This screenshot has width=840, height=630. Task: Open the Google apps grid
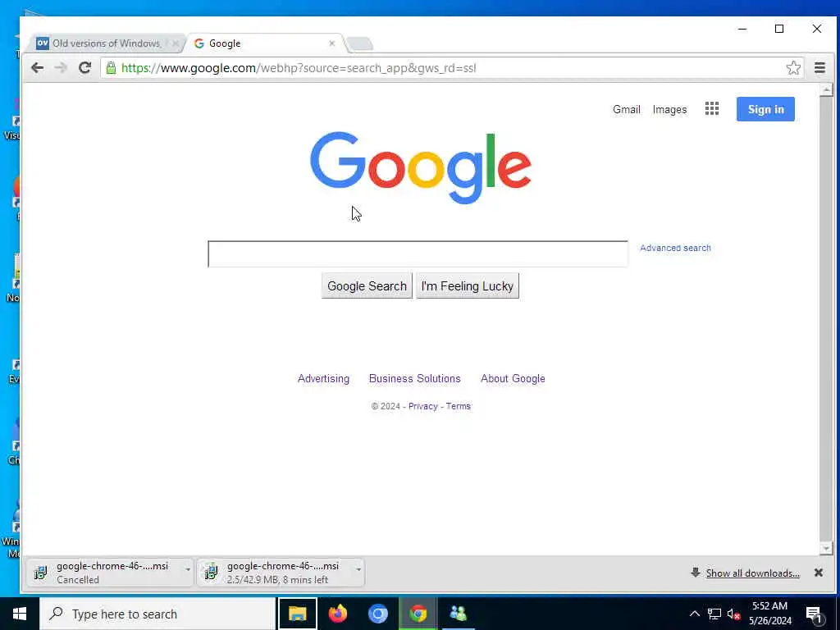click(x=712, y=109)
